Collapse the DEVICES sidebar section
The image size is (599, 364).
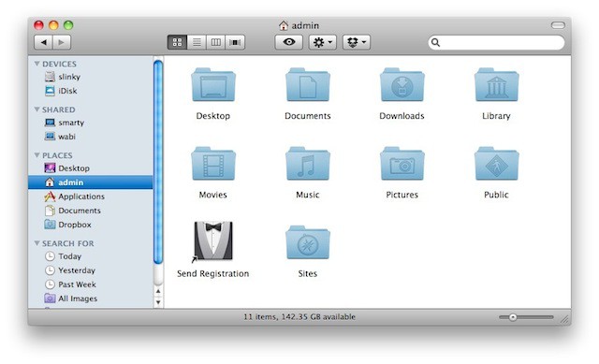point(37,64)
